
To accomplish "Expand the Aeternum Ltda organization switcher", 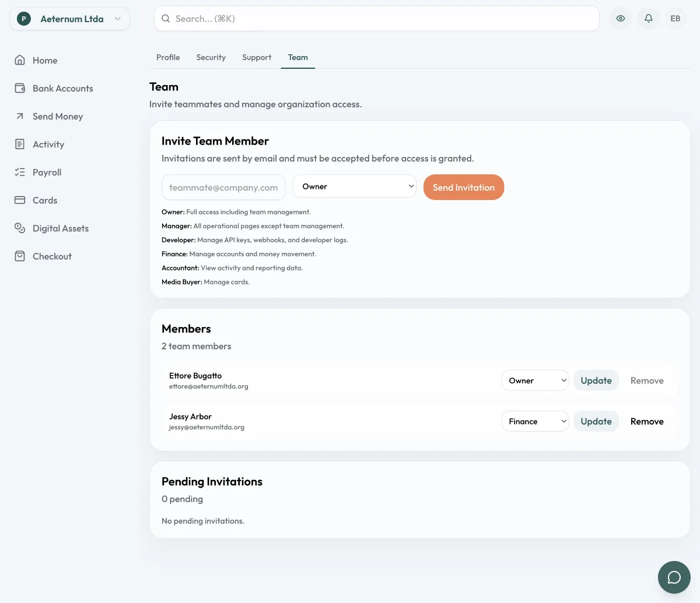I will (69, 19).
